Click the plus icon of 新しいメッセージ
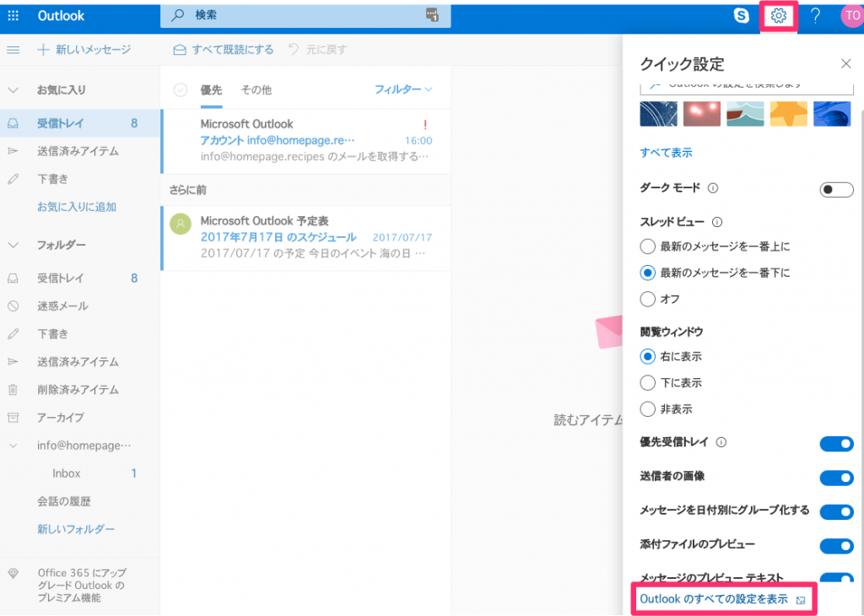 coord(43,50)
